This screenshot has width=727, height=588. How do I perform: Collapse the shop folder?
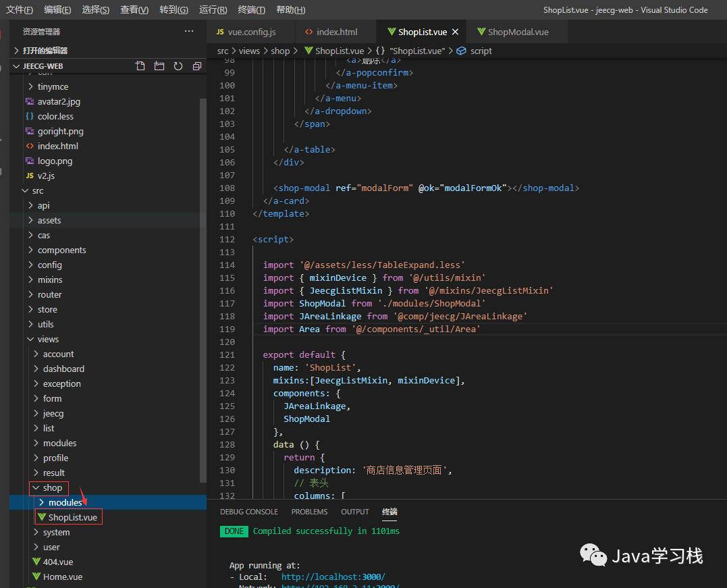point(107,487)
